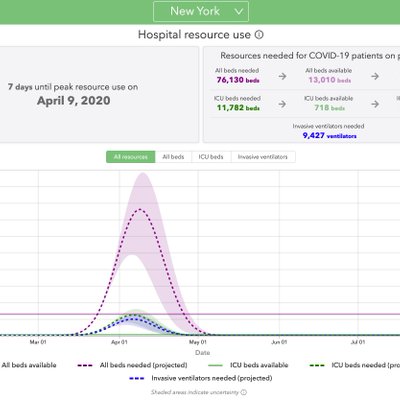Toggle All beds available legend entry
400x400 pixels.
pyautogui.click(x=28, y=365)
